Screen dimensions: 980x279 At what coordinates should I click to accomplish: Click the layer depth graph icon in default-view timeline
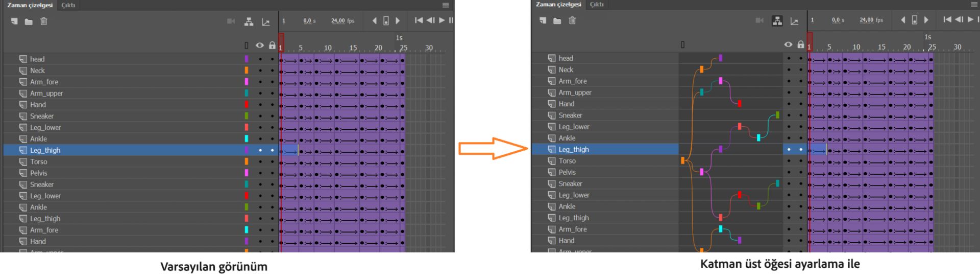coord(265,22)
